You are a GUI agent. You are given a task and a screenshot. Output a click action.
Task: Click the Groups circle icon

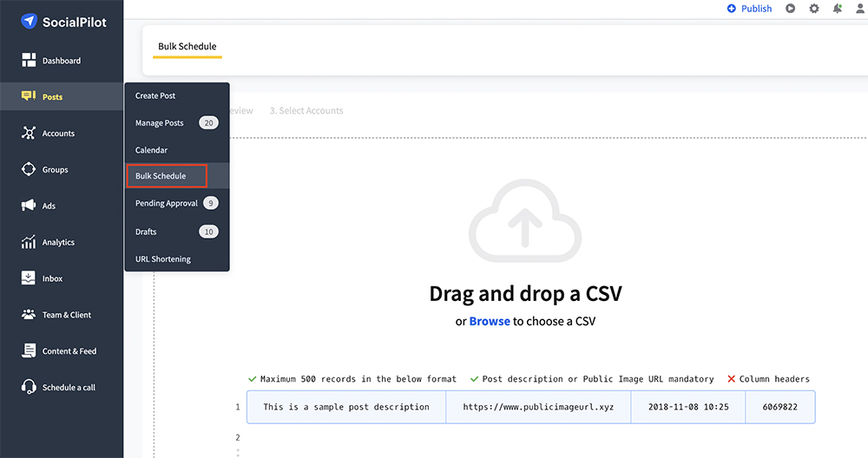tap(29, 169)
